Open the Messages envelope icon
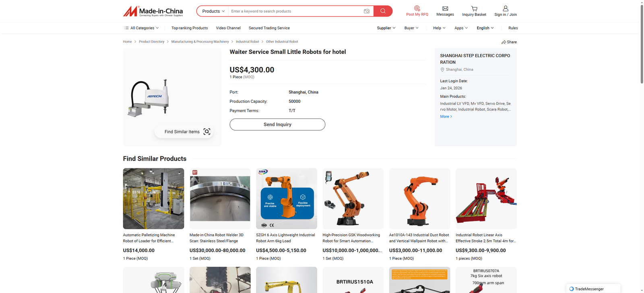The image size is (644, 293). point(445,8)
